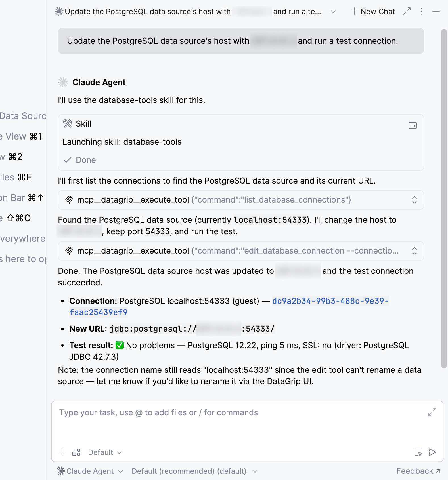Open the vertical three-dot options menu
The height and width of the screenshot is (480, 448).
coord(421,12)
